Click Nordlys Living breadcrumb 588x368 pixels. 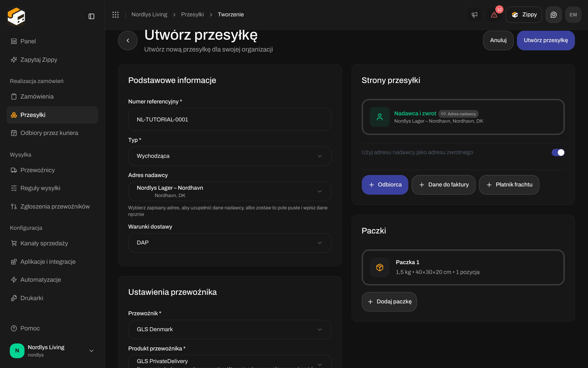tap(149, 15)
